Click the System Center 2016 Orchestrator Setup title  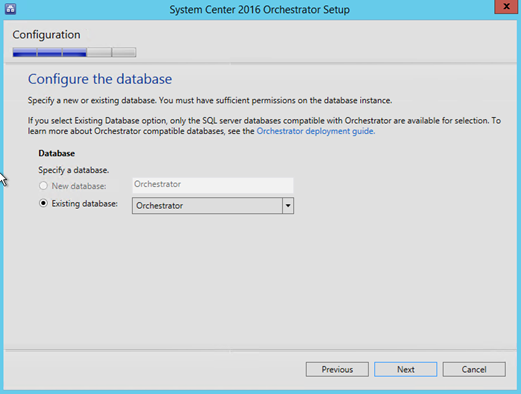pyautogui.click(x=259, y=9)
